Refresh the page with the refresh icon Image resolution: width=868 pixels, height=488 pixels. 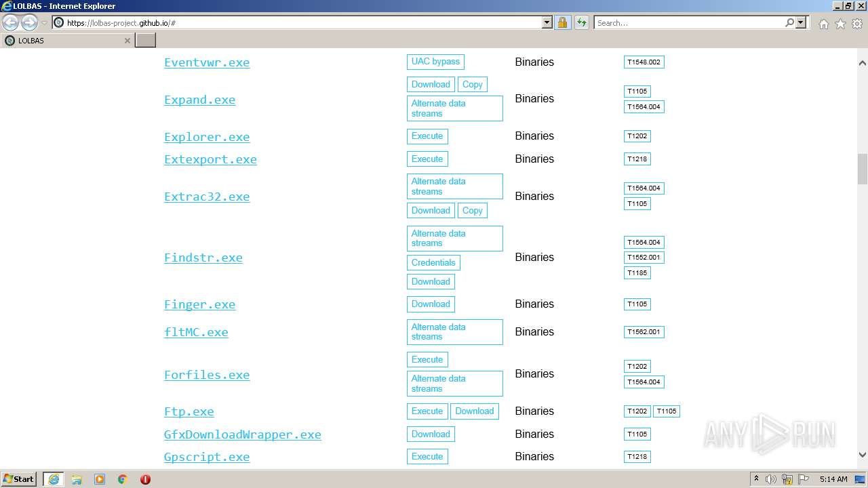point(582,23)
